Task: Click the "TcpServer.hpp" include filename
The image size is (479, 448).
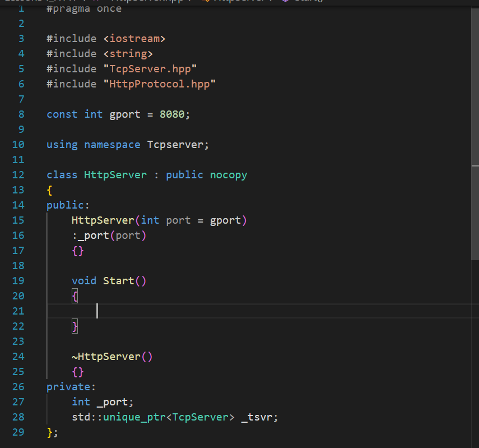Action: point(150,69)
